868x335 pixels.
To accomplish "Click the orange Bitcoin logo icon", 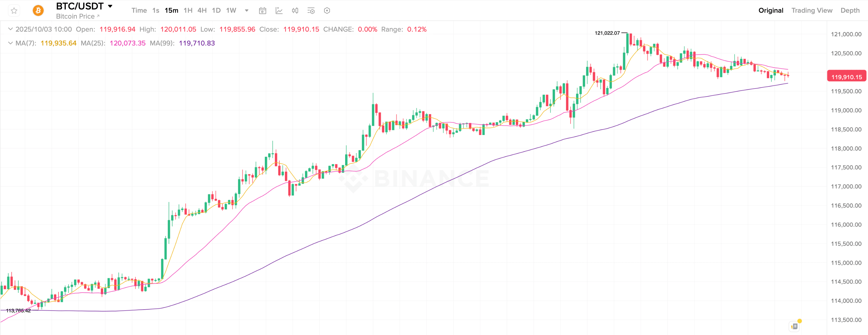I will (38, 11).
